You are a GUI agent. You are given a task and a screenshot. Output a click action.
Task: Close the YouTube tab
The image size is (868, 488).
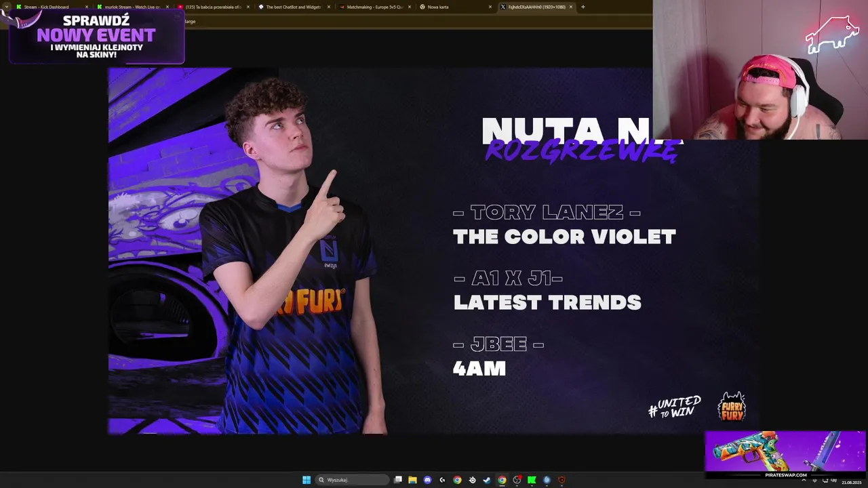coord(248,7)
